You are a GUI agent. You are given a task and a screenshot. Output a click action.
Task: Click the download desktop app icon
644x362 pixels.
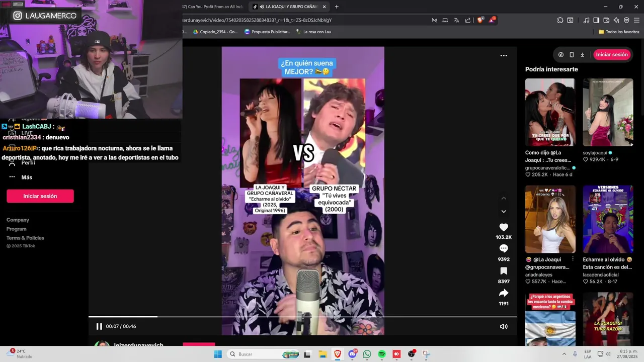coord(582,54)
